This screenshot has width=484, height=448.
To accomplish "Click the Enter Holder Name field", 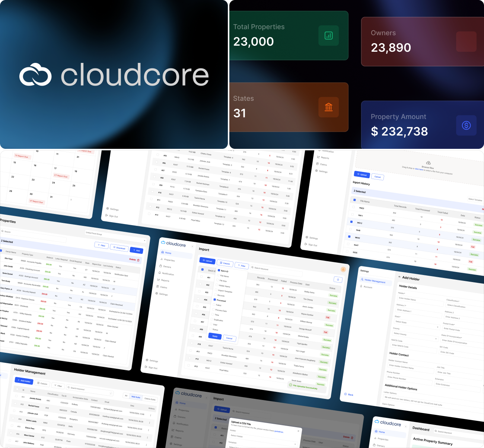I will pyautogui.click(x=420, y=301).
